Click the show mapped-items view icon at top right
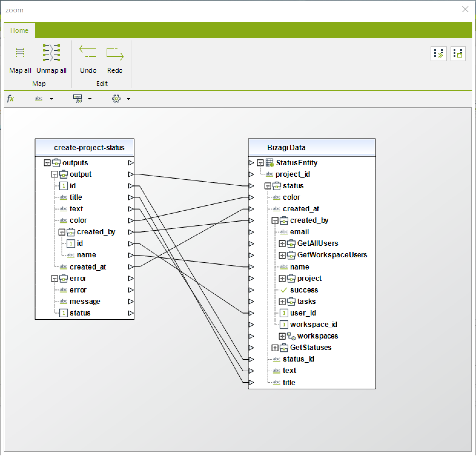The height and width of the screenshot is (456, 476). pos(458,54)
